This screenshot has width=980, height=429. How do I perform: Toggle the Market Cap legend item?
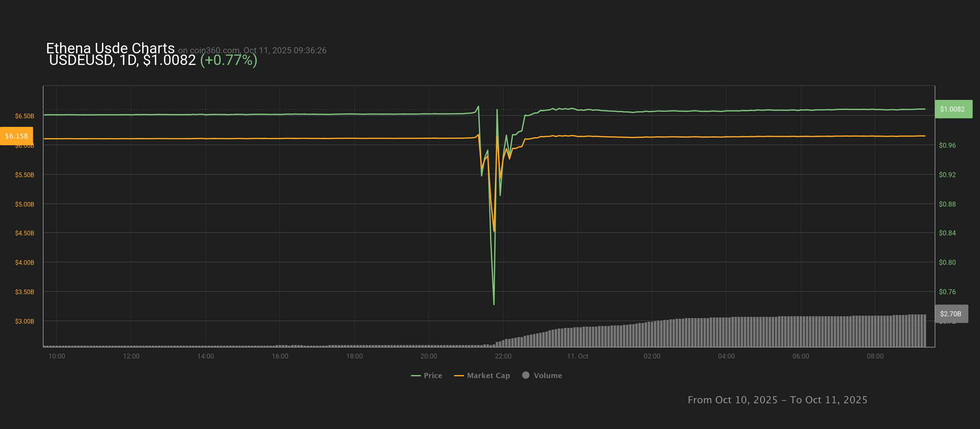click(x=488, y=375)
